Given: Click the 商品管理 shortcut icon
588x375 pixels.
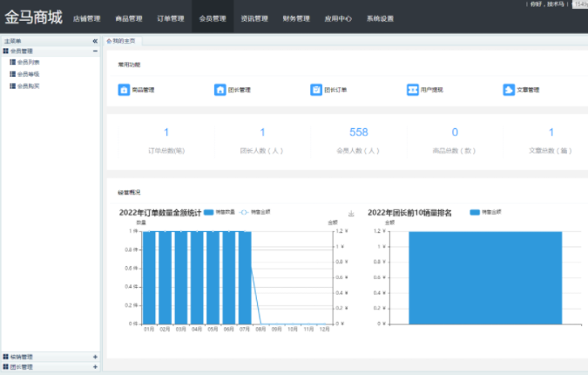Looking at the screenshot, I should pyautogui.click(x=124, y=90).
